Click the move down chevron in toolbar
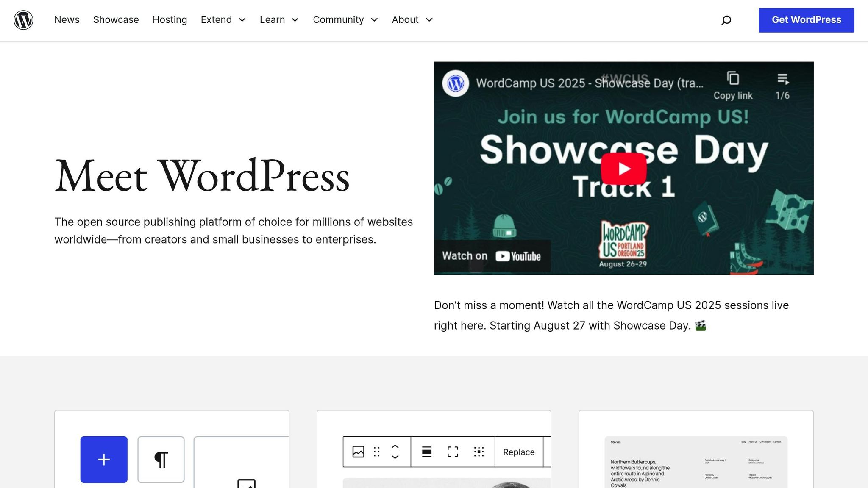 point(395,457)
